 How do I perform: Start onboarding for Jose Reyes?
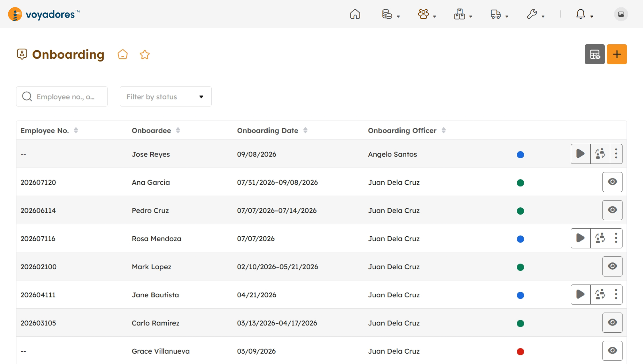pos(580,154)
